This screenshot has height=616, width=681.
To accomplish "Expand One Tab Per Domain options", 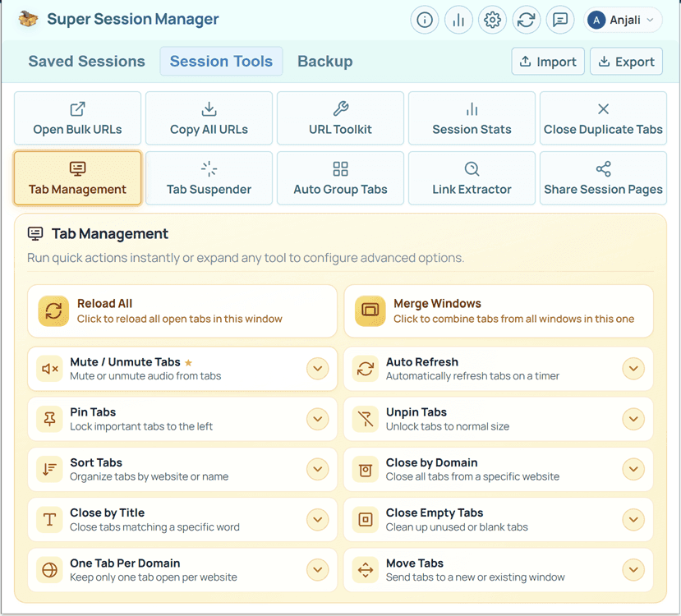I will [317, 570].
